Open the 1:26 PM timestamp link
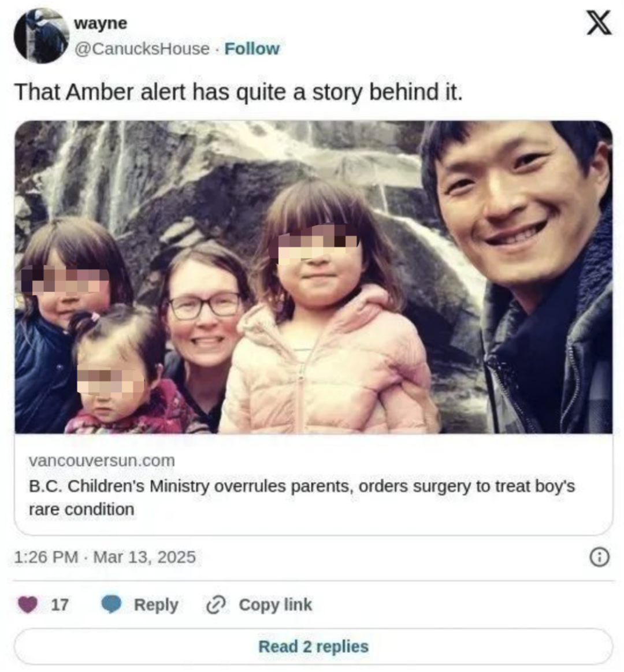Image resolution: width=624 pixels, height=672 pixels. (x=46, y=557)
